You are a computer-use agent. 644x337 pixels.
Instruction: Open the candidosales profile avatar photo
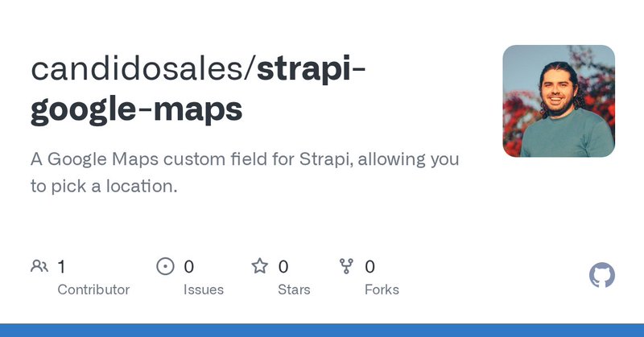(559, 101)
